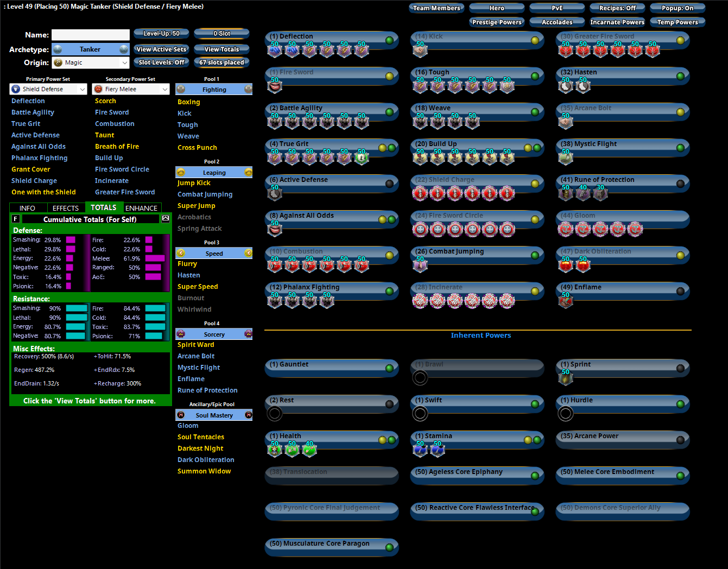Image resolution: width=728 pixels, height=569 pixels.
Task: Click the first Hasten recharge enhancement icon
Action: click(566, 86)
